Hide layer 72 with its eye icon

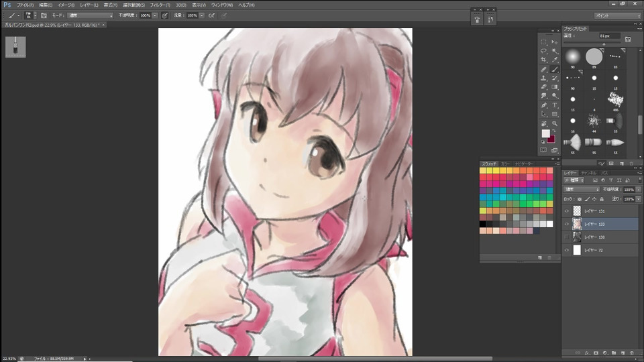567,250
